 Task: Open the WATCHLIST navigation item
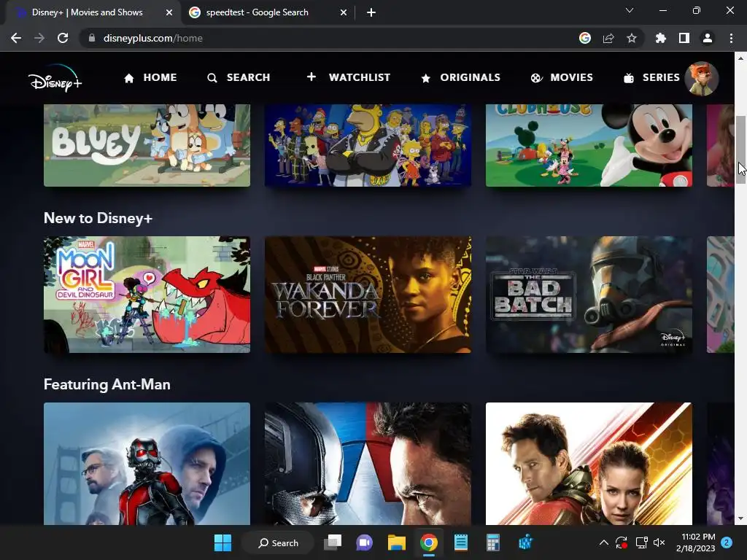[x=348, y=77]
